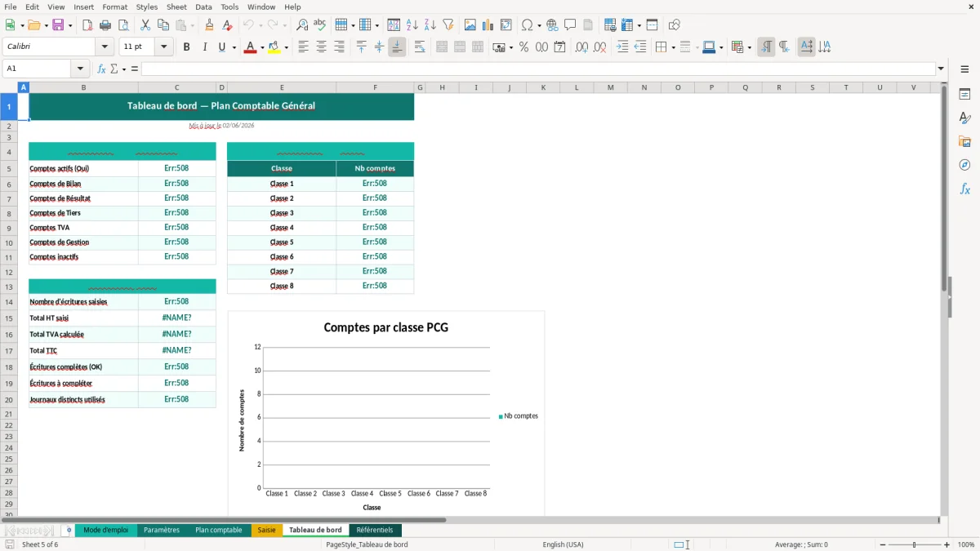The image size is (980, 551).
Task: Click the Cut scissors icon
Action: coord(145,25)
